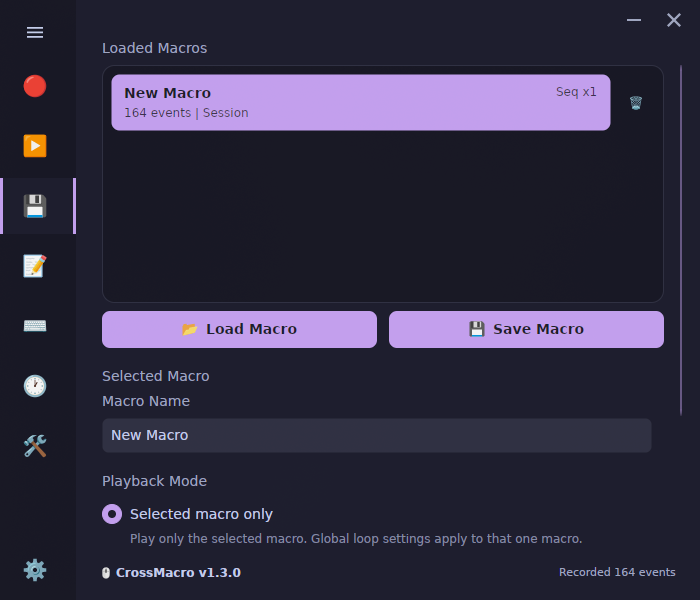The width and height of the screenshot is (700, 600).
Task: Minimize the CrossMacro window
Action: tap(634, 20)
